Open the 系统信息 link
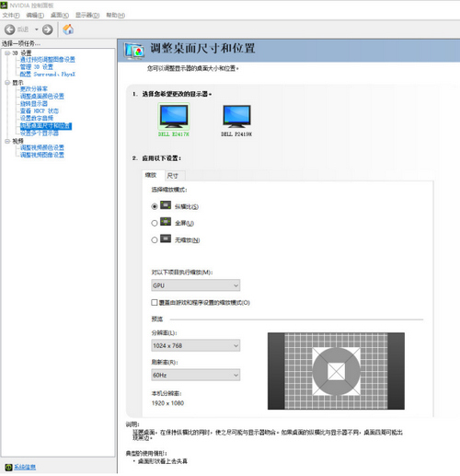The height and width of the screenshot is (476, 460). pyautogui.click(x=25, y=467)
